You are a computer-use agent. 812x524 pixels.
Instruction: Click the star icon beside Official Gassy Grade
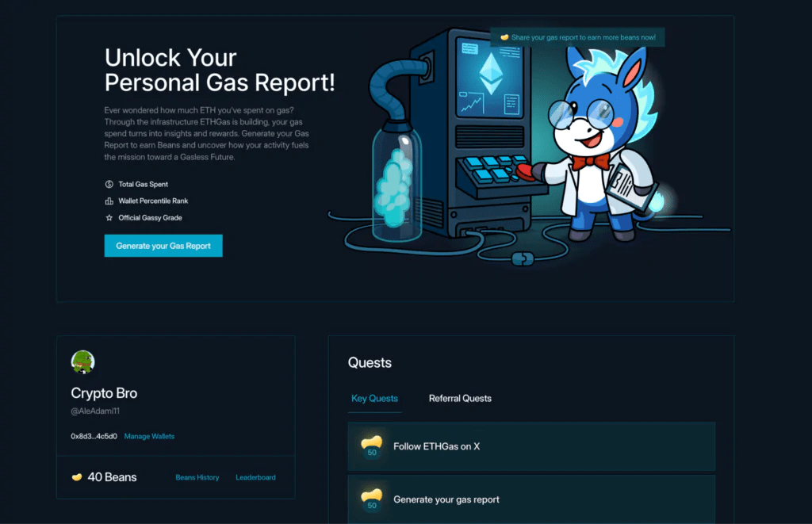click(x=109, y=217)
